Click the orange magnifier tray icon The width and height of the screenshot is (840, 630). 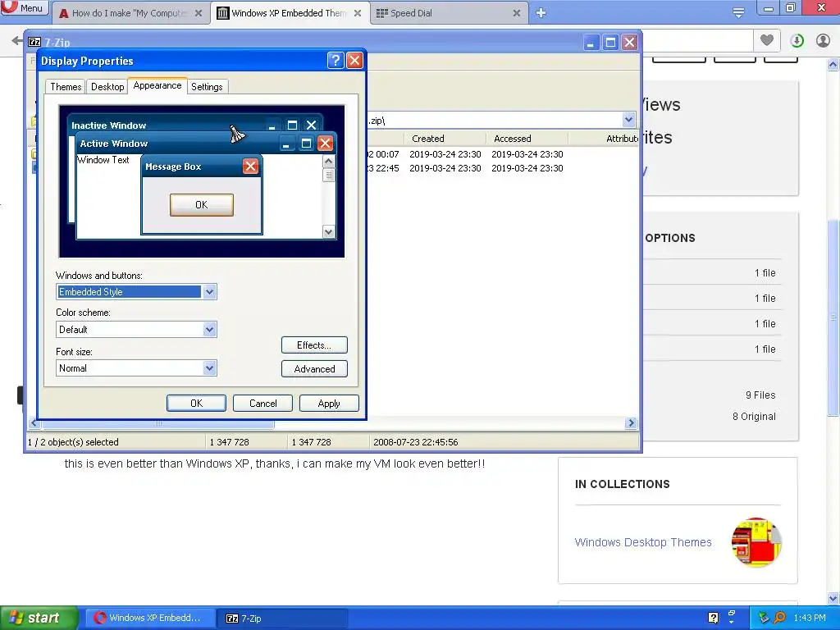tap(779, 618)
